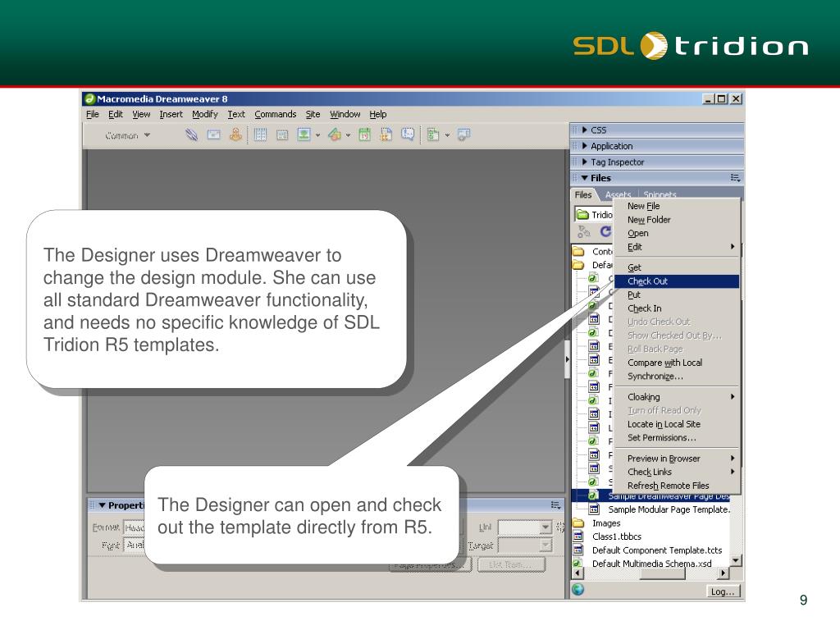Open the Preview in Browser submenu
This screenshot has width=840, height=630.
pyautogui.click(x=677, y=459)
